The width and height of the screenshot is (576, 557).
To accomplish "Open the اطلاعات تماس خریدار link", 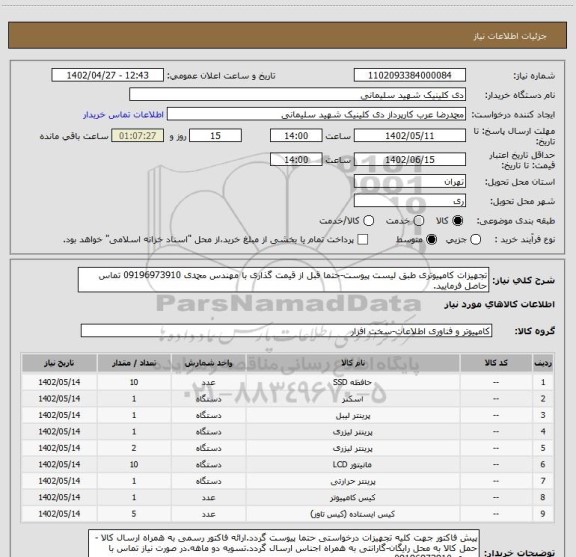I will tap(123, 115).
